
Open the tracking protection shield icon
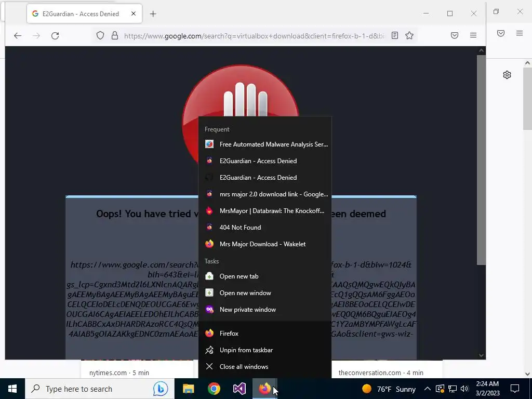[100, 36]
